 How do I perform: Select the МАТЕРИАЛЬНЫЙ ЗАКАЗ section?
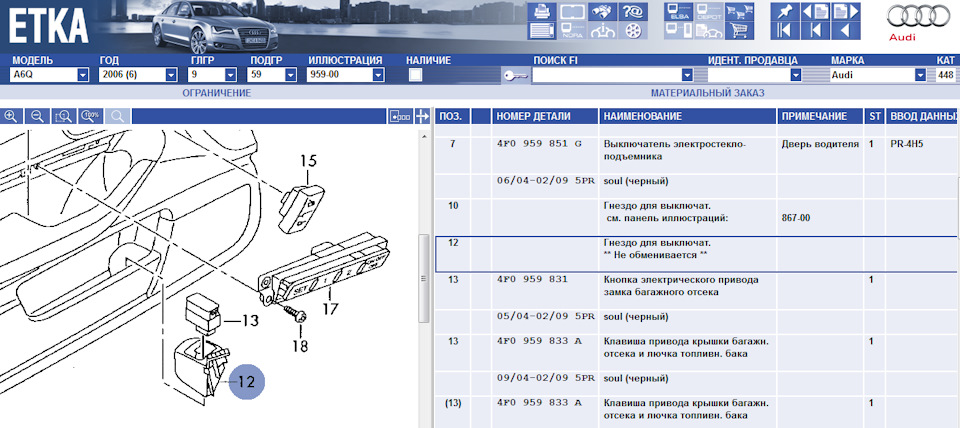click(707, 93)
